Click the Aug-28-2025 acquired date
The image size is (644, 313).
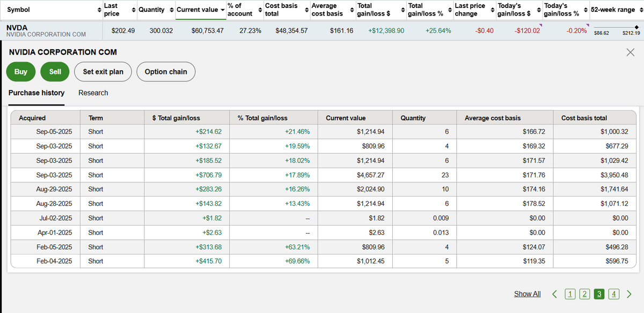54,204
